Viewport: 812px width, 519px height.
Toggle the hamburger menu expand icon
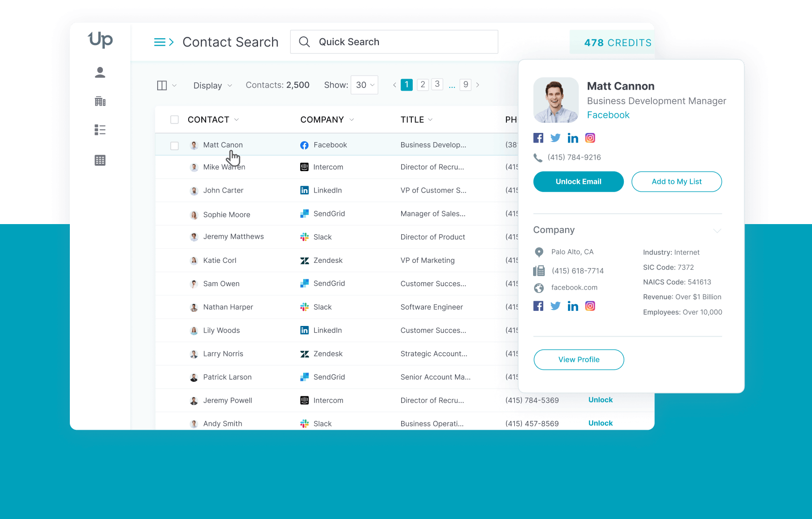coord(163,42)
